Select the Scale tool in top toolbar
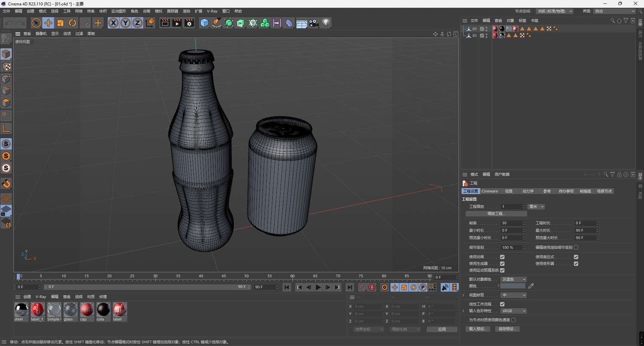The height and width of the screenshot is (346, 644). (x=61, y=23)
